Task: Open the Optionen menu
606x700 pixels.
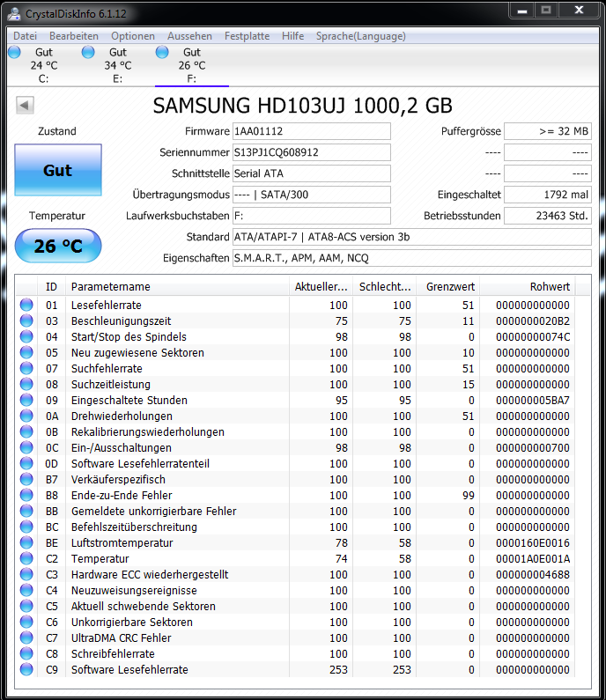Action: tap(133, 36)
